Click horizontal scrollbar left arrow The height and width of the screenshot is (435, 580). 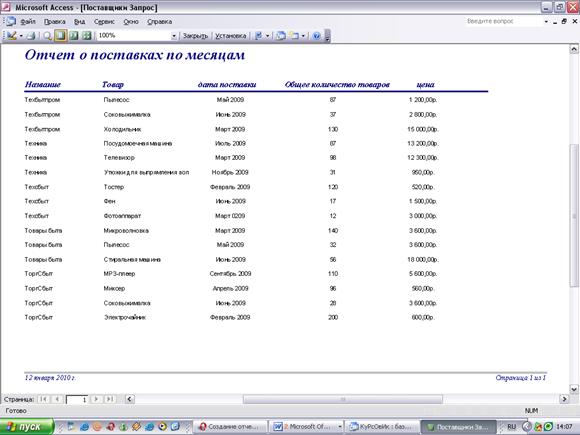tap(130, 399)
